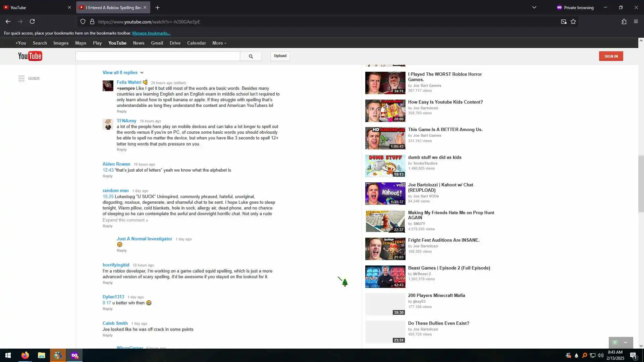Screen dimensions: 644x362
Task: Open Beast Games Episode 2 thumbnail
Action: pyautogui.click(x=385, y=277)
